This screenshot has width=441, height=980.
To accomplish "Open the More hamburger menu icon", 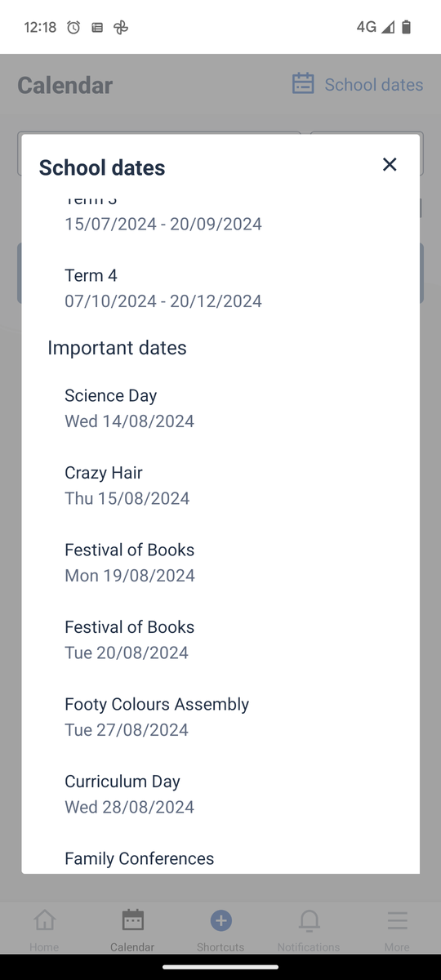I will [x=397, y=920].
